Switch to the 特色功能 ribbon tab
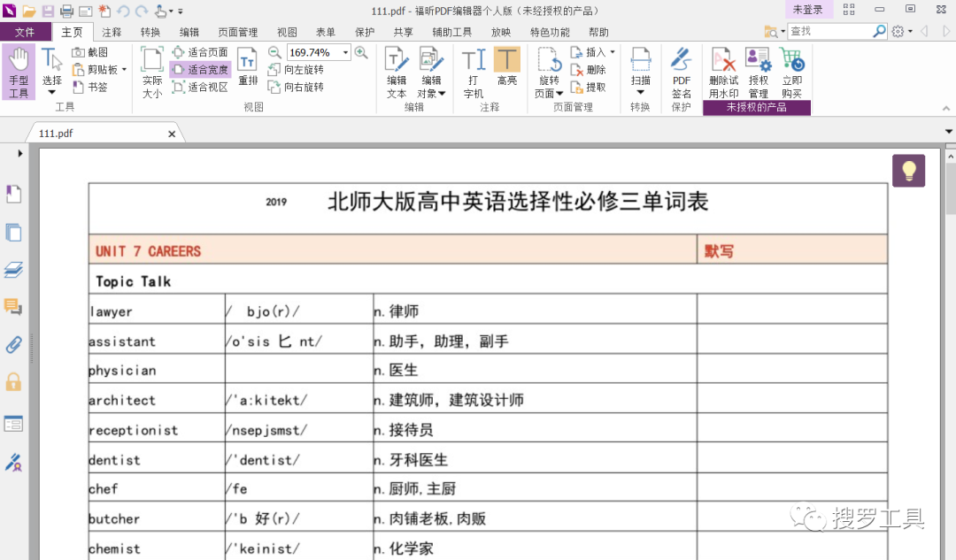 550,33
